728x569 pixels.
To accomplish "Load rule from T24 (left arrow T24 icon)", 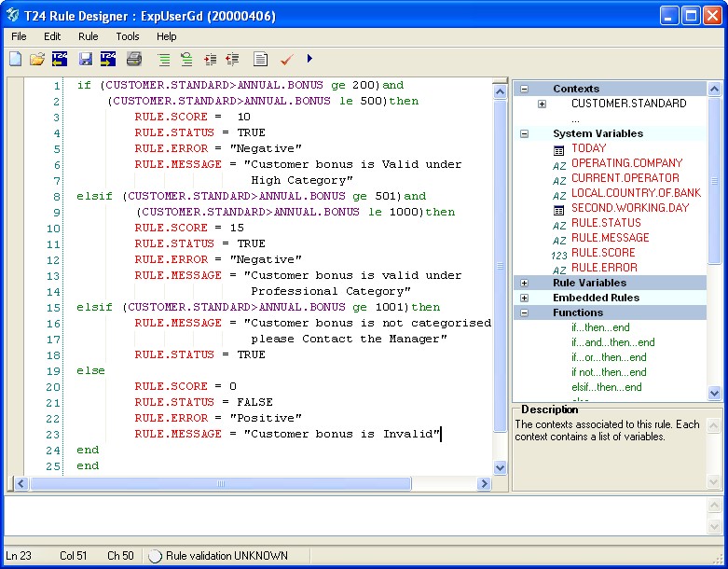I will pos(60,59).
